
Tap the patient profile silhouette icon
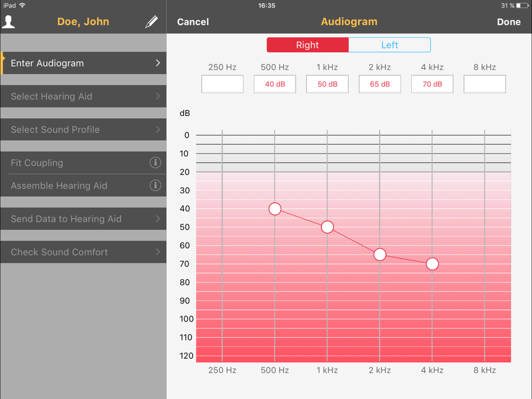point(9,22)
